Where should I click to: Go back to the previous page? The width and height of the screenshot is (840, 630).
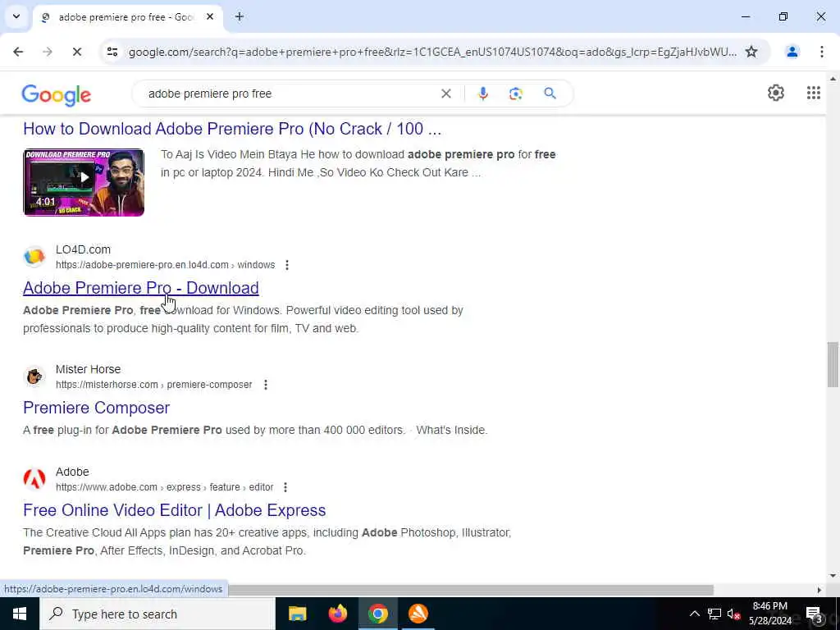(18, 52)
